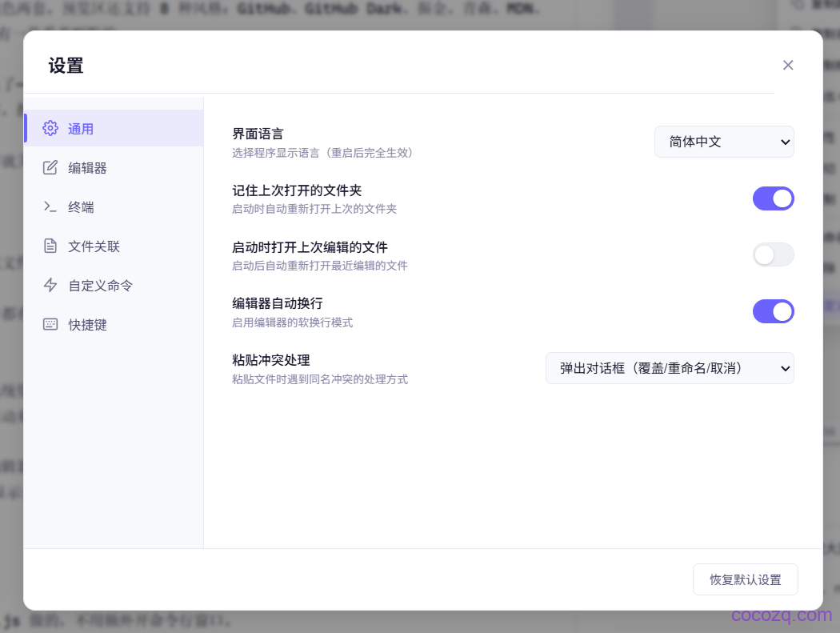Close the 设置 dialog with the X
Viewport: 840px width, 633px height.
coord(787,65)
